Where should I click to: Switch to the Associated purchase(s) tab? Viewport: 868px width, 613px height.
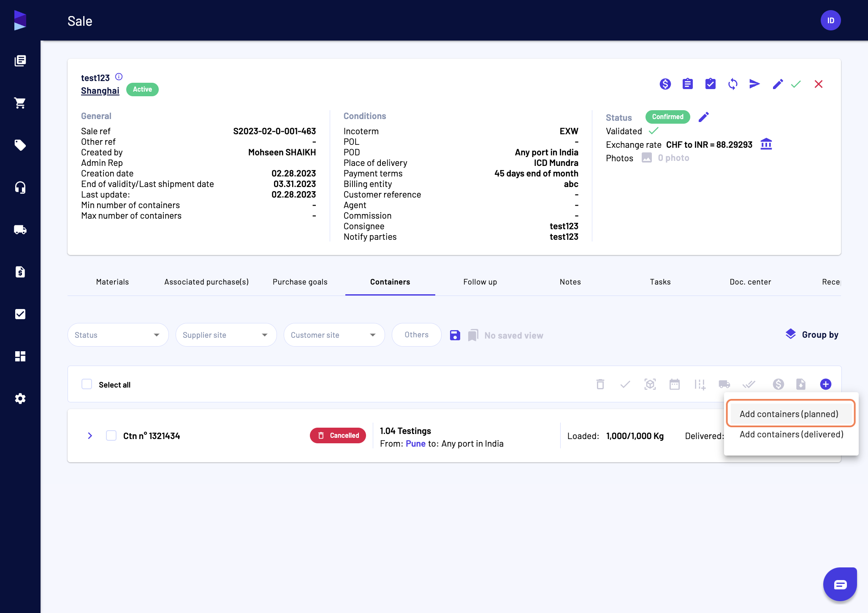(x=206, y=282)
